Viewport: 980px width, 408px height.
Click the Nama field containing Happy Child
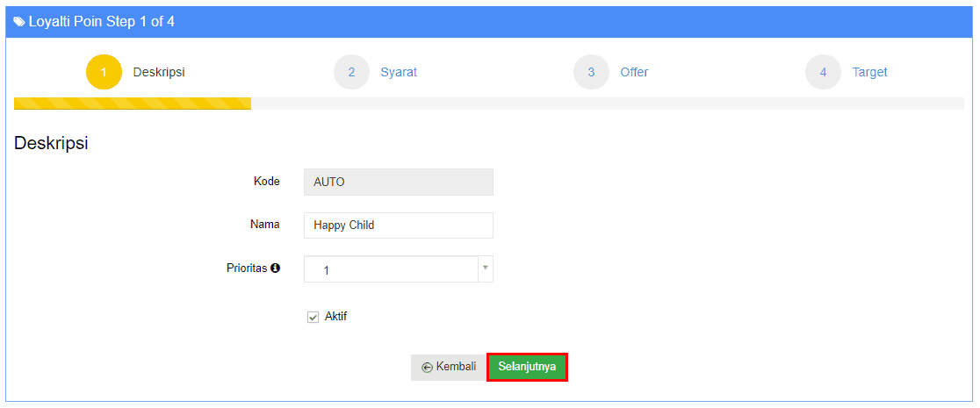[399, 225]
